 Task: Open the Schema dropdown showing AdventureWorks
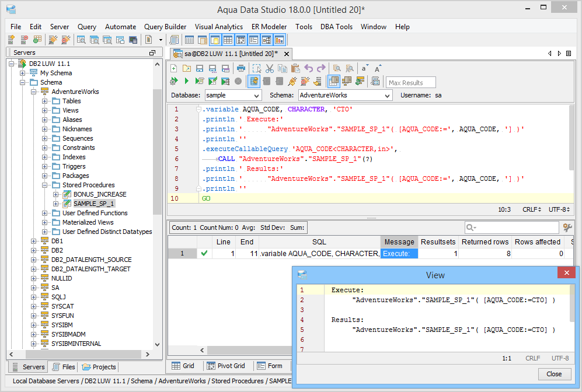coord(345,95)
